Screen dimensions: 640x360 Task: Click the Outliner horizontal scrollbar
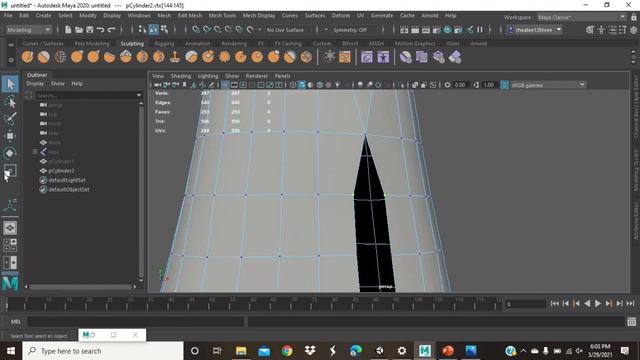pos(80,287)
